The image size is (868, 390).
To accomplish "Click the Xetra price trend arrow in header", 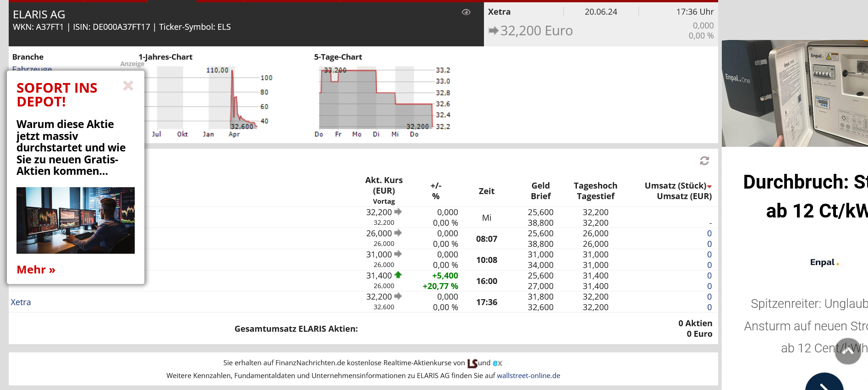I will pyautogui.click(x=493, y=31).
